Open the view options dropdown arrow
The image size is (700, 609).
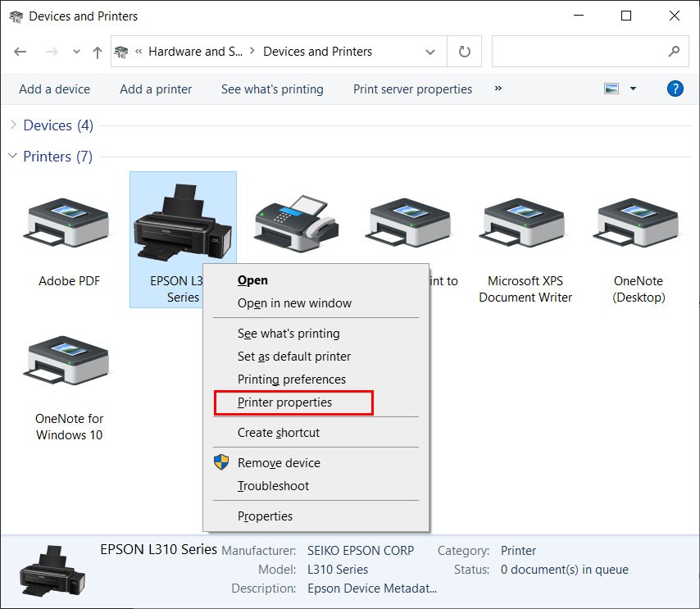pyautogui.click(x=633, y=89)
